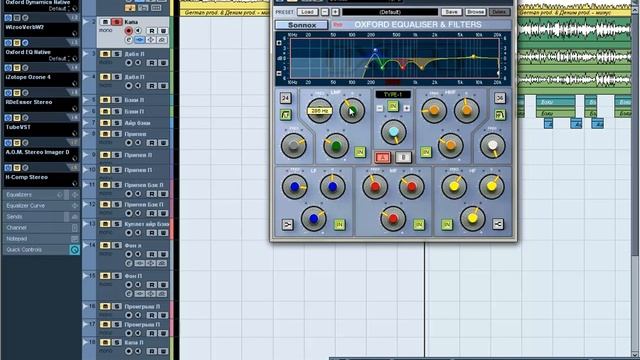Expand track 11 Припев Бэк Л arrow
The width and height of the screenshot is (640, 360).
pyautogui.click(x=86, y=185)
